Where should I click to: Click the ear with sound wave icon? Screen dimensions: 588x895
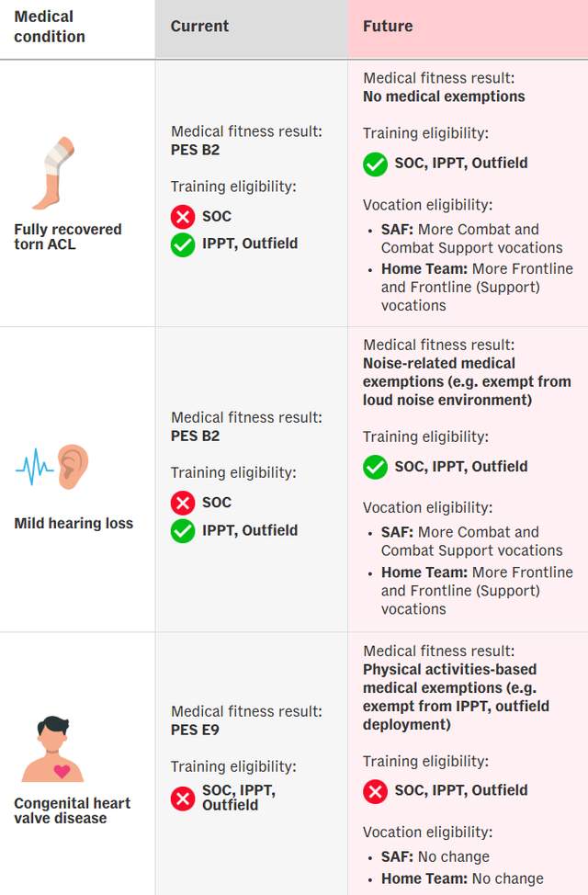click(x=54, y=467)
